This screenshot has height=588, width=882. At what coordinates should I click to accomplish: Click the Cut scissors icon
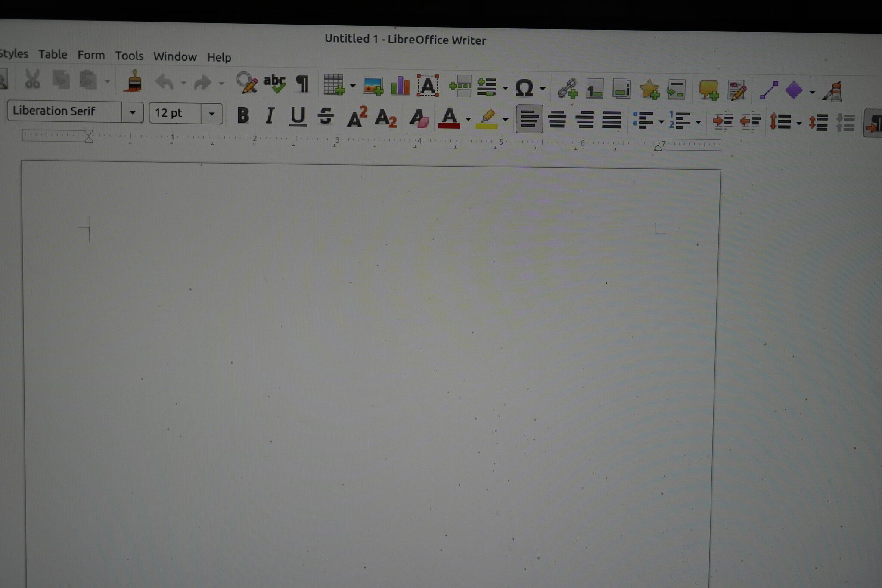coord(32,79)
